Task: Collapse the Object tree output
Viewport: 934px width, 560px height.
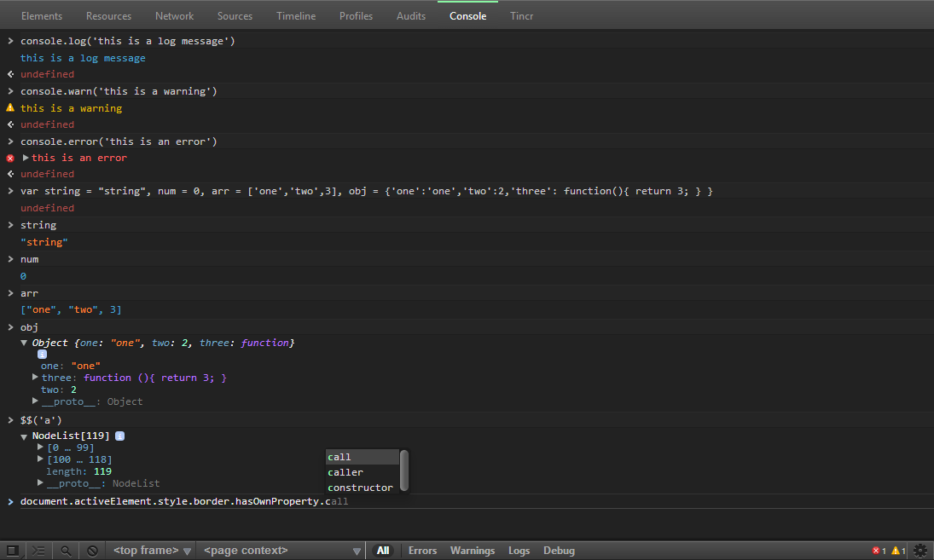Action: pos(25,343)
